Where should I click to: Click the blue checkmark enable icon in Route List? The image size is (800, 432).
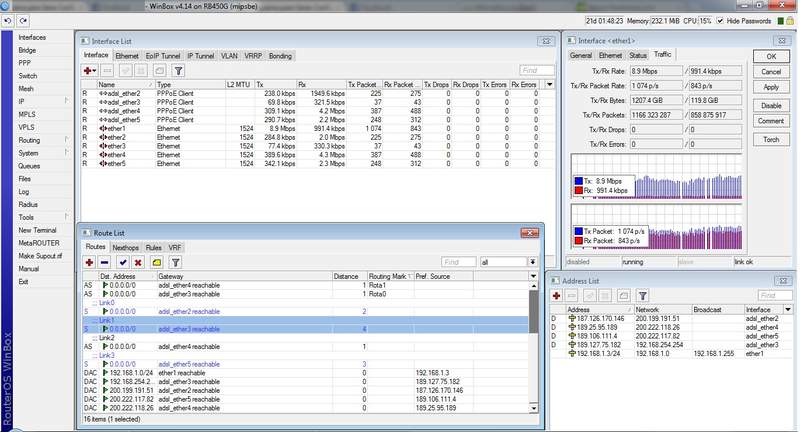123,261
